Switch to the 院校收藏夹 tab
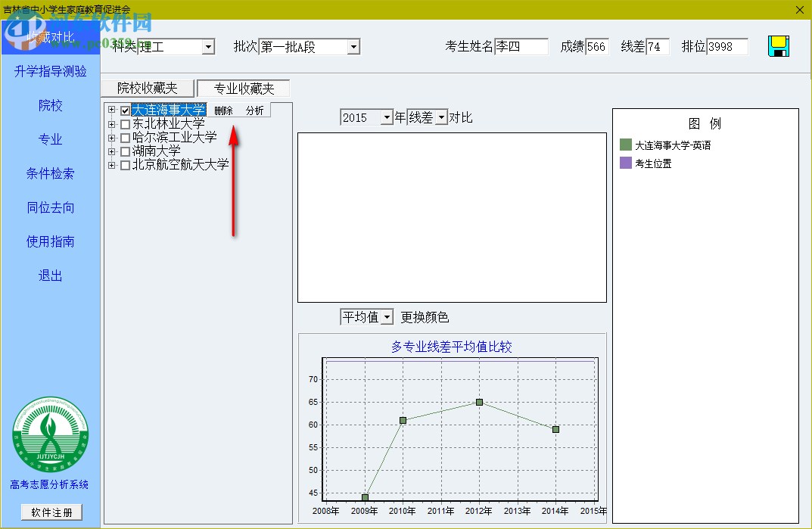The image size is (812, 529). [148, 87]
